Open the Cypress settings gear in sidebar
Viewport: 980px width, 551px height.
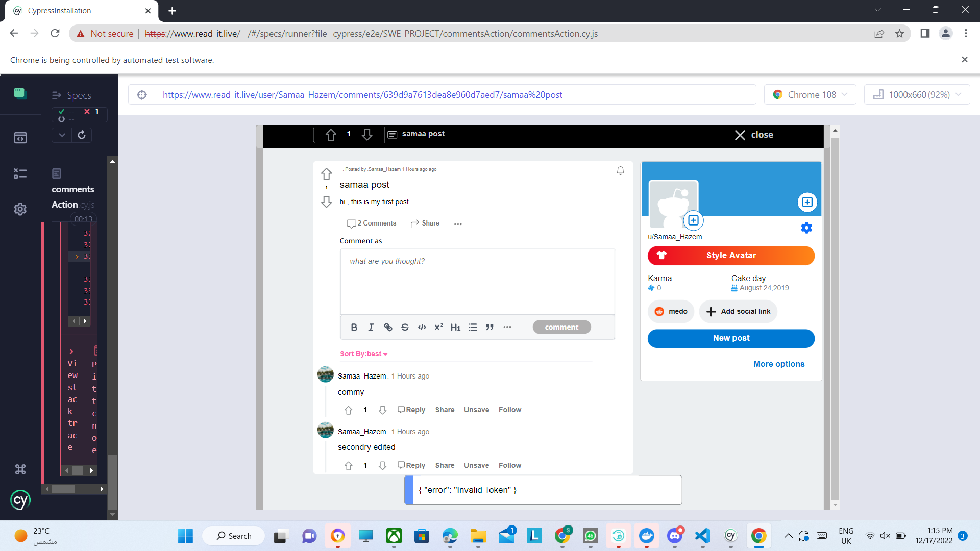click(20, 209)
